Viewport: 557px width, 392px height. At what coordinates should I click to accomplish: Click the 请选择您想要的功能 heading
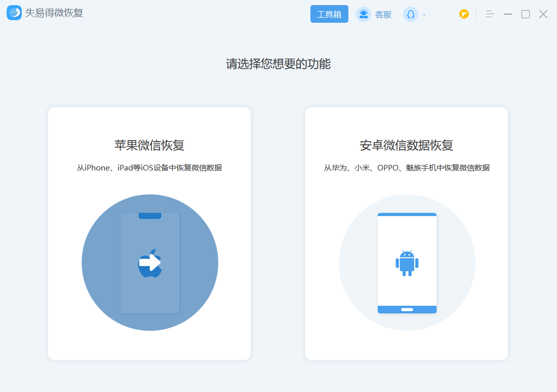278,64
